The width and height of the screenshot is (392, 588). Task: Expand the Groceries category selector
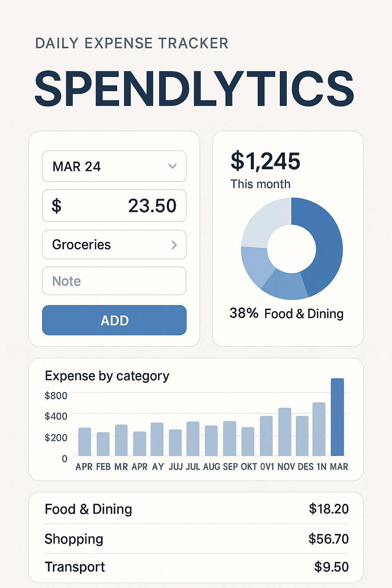114,245
